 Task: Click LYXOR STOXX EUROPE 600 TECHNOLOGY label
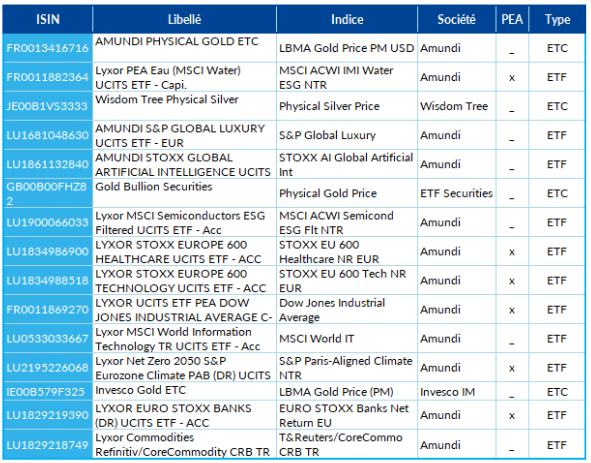click(181, 281)
